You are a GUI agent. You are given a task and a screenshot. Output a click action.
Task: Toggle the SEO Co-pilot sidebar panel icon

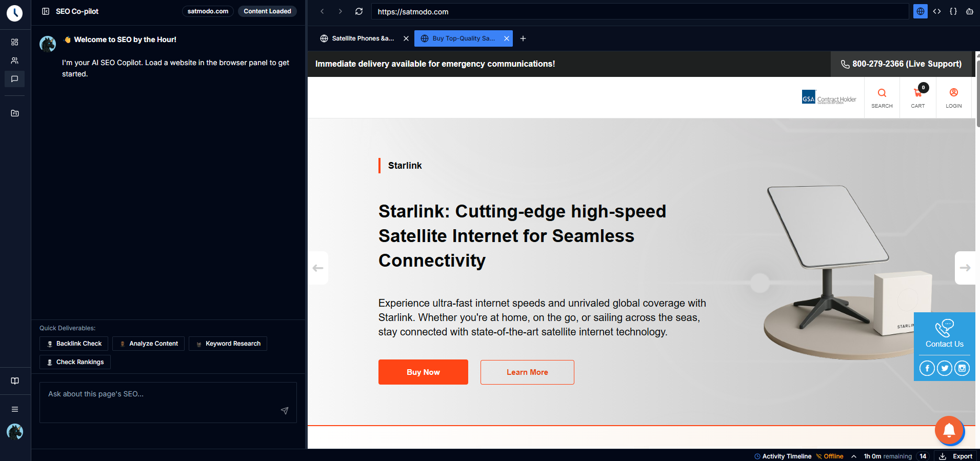pyautogui.click(x=46, y=11)
